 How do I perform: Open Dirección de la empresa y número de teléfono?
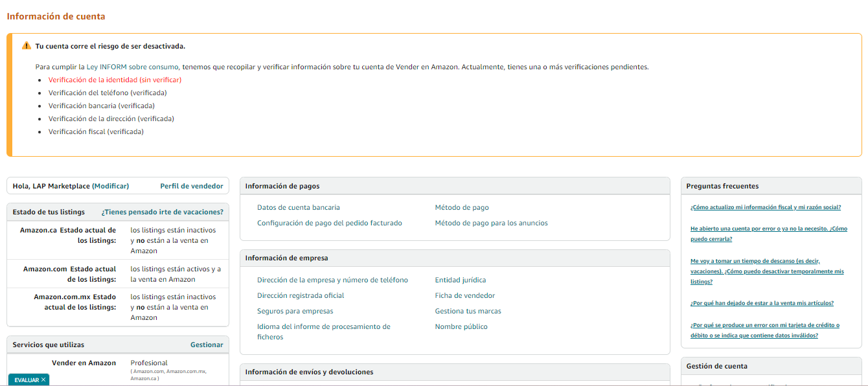[x=333, y=280]
